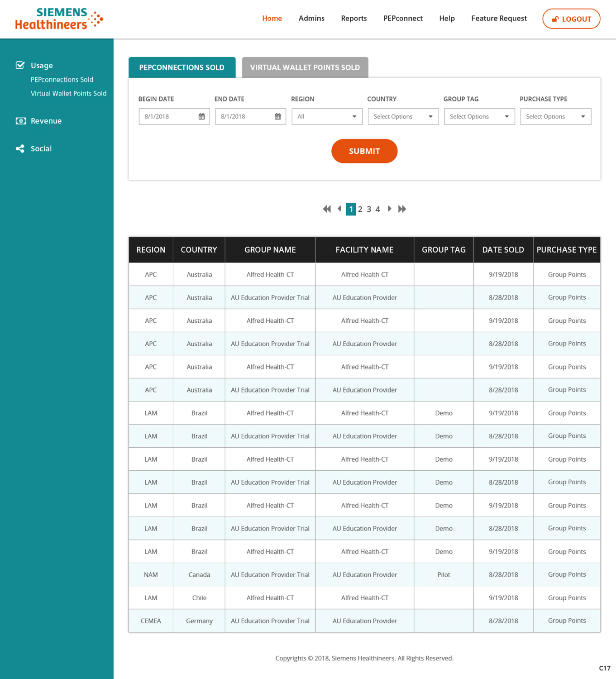Switch to Virtual Wallet Points Sold tab
The image size is (616, 679).
(x=305, y=67)
